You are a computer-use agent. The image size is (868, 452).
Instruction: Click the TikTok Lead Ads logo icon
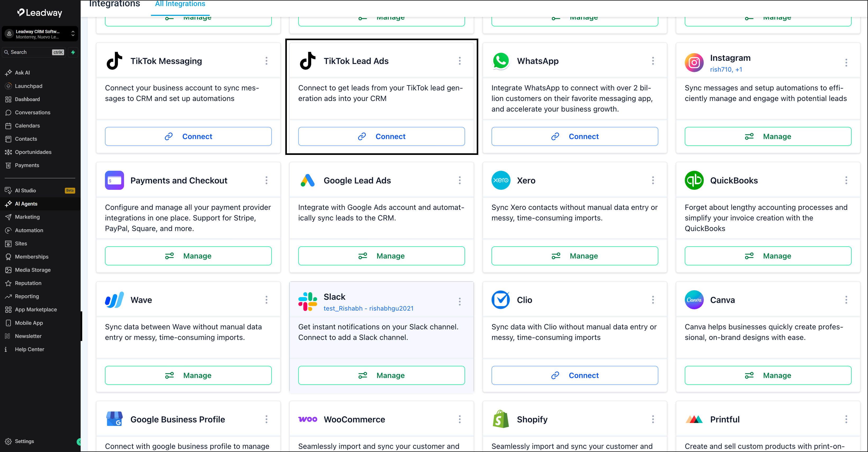(x=308, y=61)
